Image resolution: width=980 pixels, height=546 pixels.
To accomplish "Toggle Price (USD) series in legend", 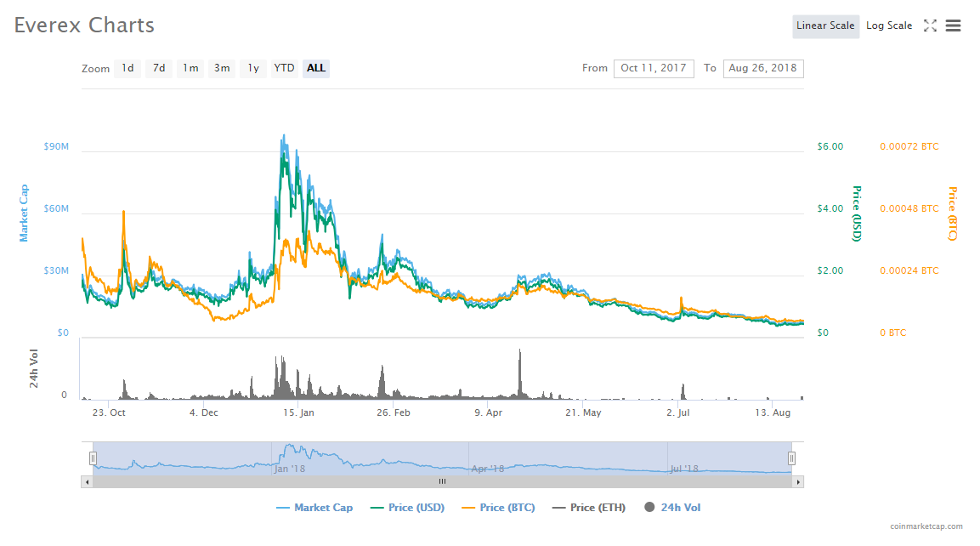I will coord(407,508).
